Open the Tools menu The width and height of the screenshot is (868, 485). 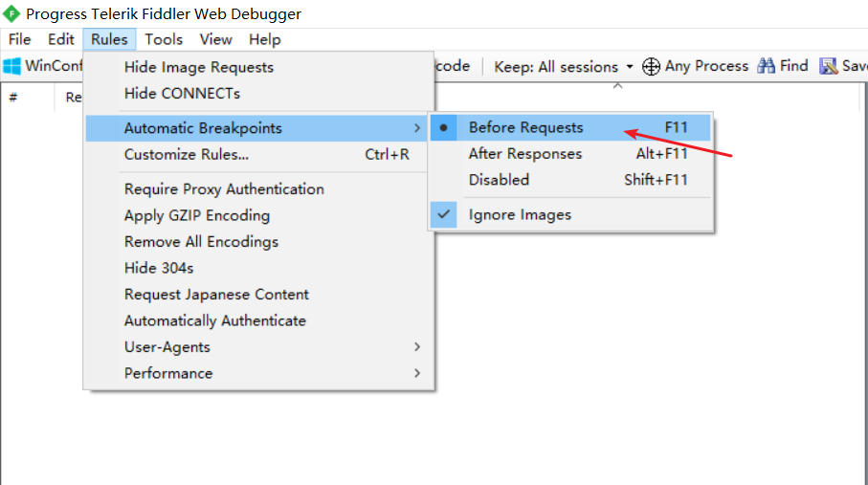click(164, 39)
